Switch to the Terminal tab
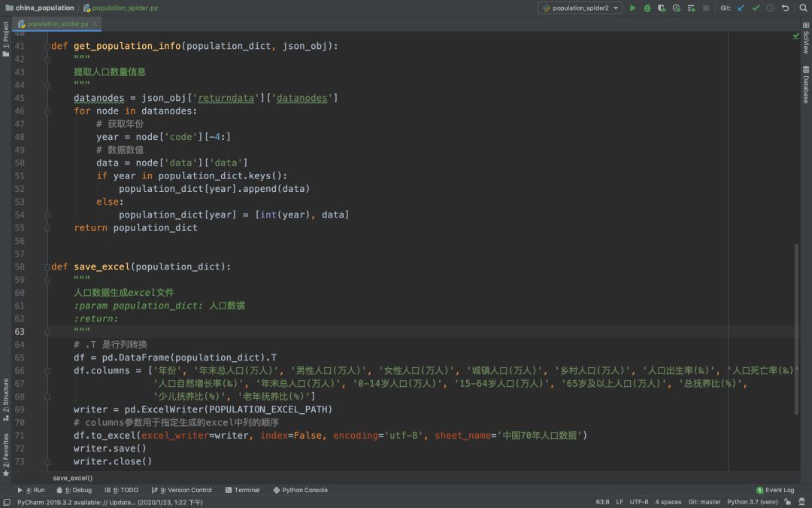This screenshot has width=812, height=508. coord(242,490)
